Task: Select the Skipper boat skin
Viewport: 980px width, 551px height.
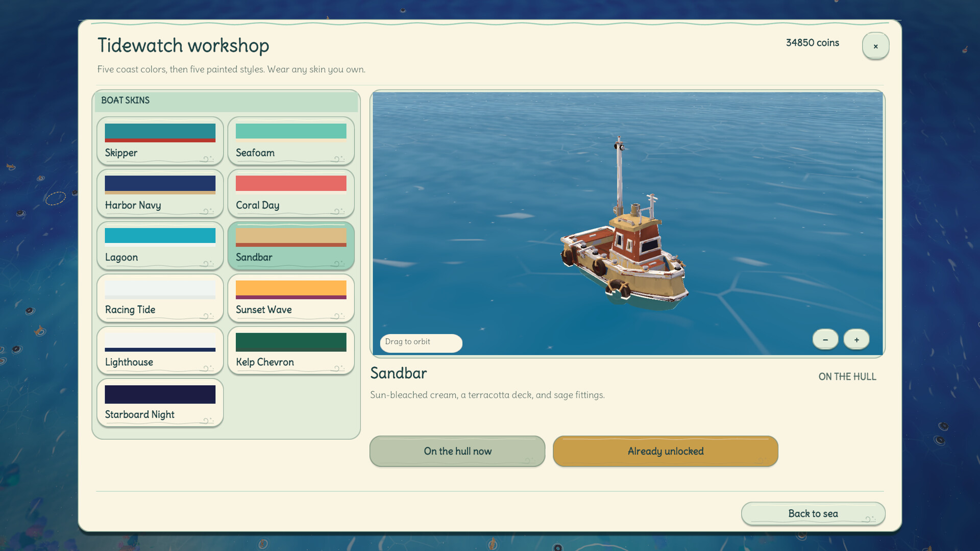Action: (x=160, y=141)
